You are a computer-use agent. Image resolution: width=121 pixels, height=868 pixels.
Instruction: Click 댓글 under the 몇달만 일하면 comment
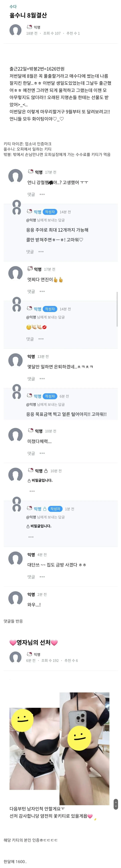31,379
